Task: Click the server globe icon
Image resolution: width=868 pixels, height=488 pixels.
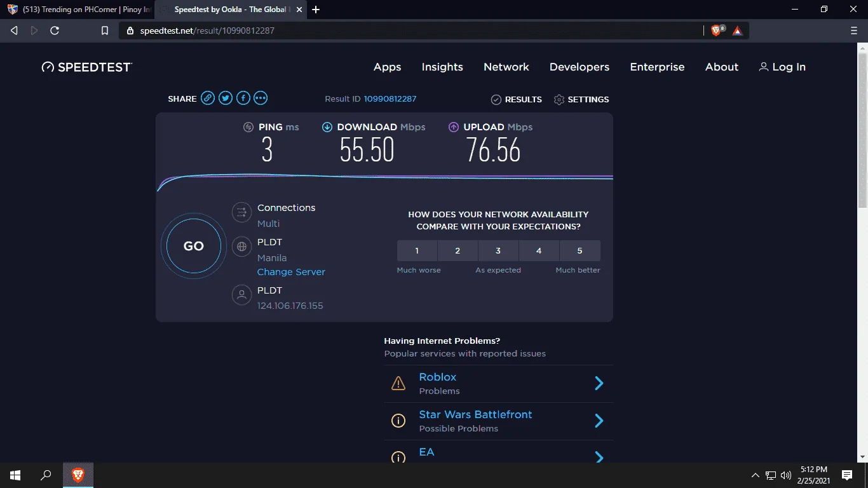Action: [x=241, y=247]
